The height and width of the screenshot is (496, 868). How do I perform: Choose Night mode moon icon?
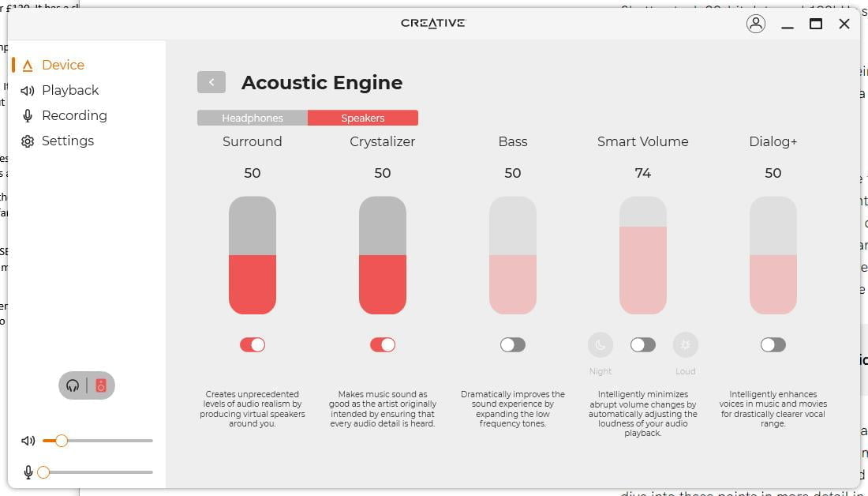click(600, 345)
